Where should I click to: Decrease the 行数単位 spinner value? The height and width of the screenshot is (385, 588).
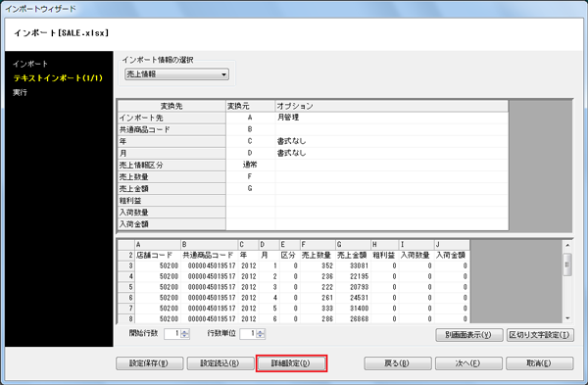click(x=261, y=336)
